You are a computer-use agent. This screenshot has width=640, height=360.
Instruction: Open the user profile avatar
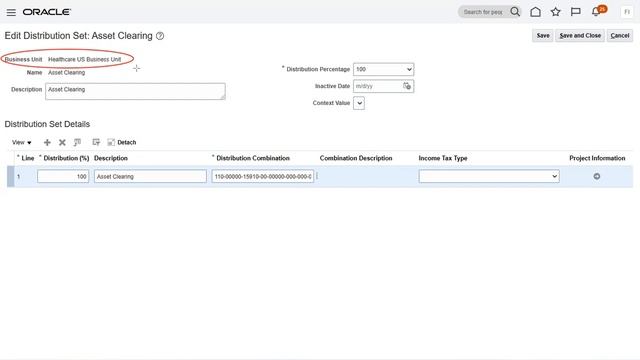[x=627, y=12]
